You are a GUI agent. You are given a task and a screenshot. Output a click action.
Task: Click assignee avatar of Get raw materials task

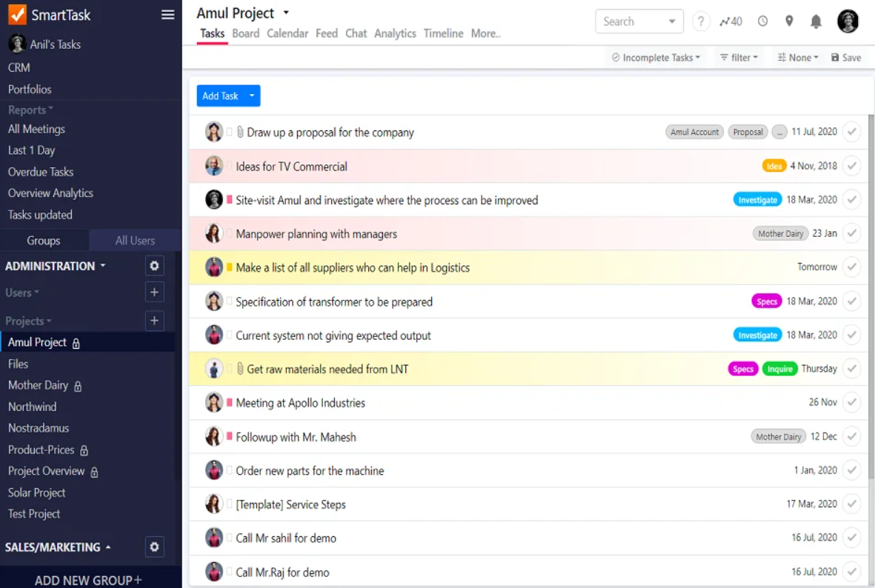point(213,368)
